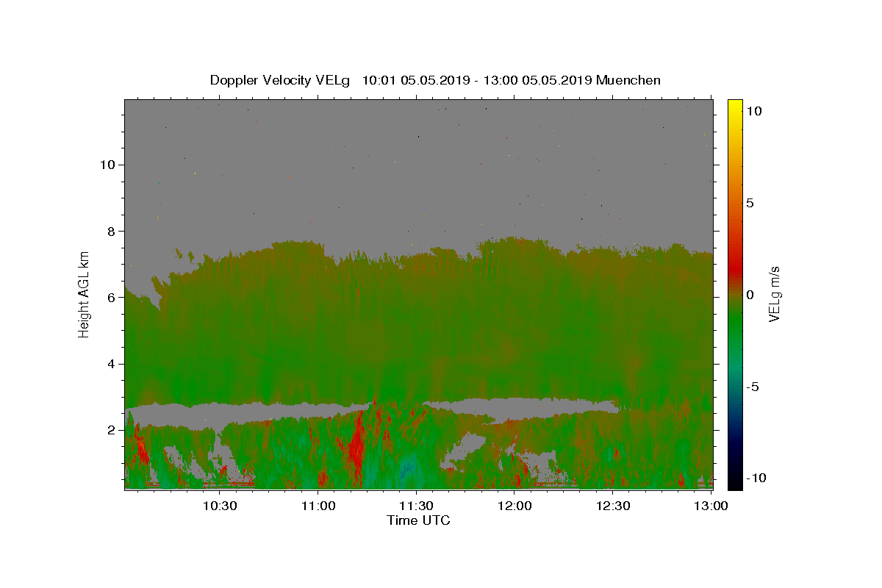Click the 11:00 time tick label

coord(318,506)
